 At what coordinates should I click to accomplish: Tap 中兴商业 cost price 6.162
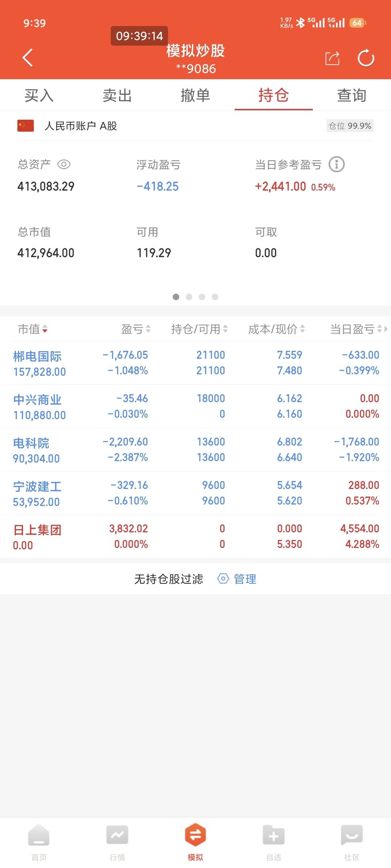290,398
